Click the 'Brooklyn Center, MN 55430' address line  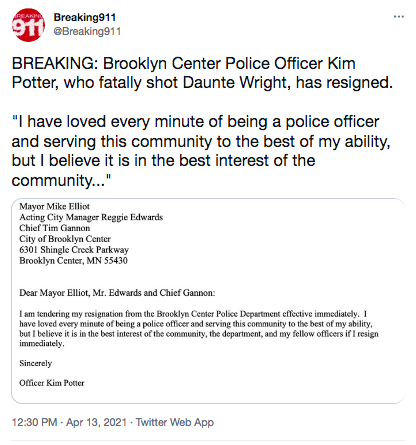tap(73, 261)
